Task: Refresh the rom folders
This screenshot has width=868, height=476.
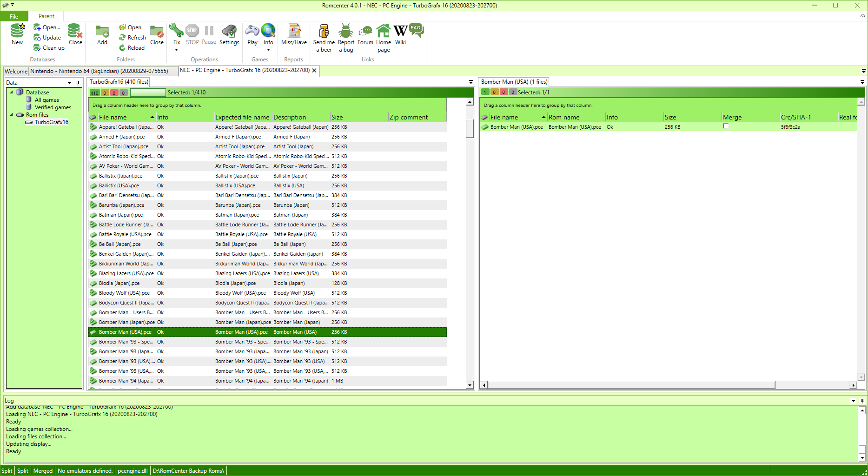Action: 132,38
